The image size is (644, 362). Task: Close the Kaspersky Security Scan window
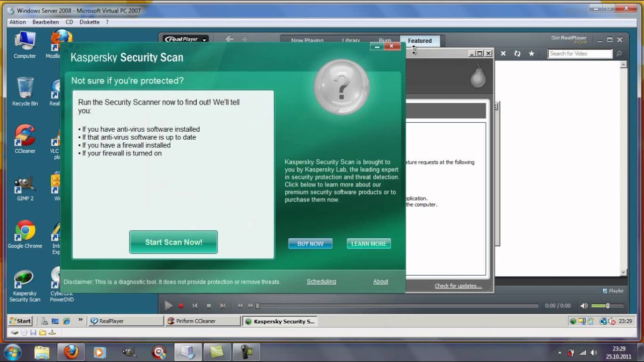pos(391,46)
